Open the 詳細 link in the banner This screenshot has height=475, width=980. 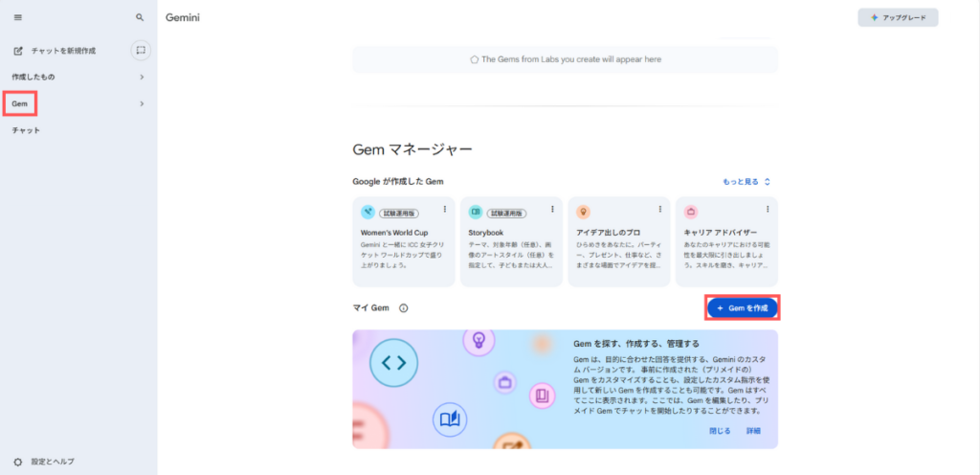[753, 431]
